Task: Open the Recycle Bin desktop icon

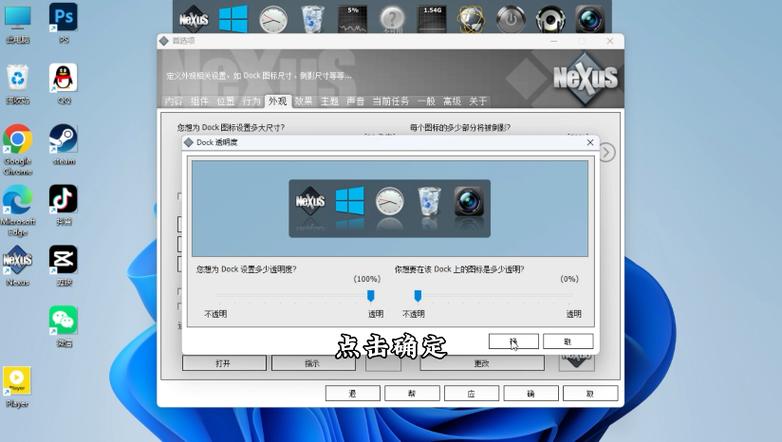Action: (17, 83)
